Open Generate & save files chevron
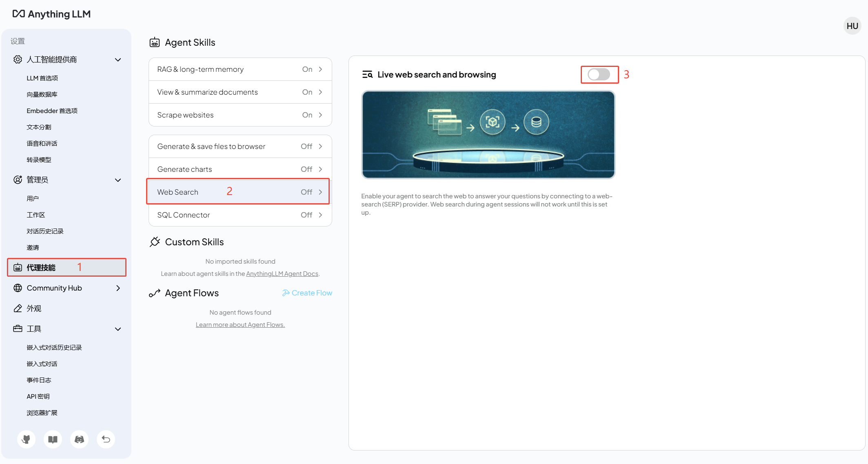 pos(320,147)
